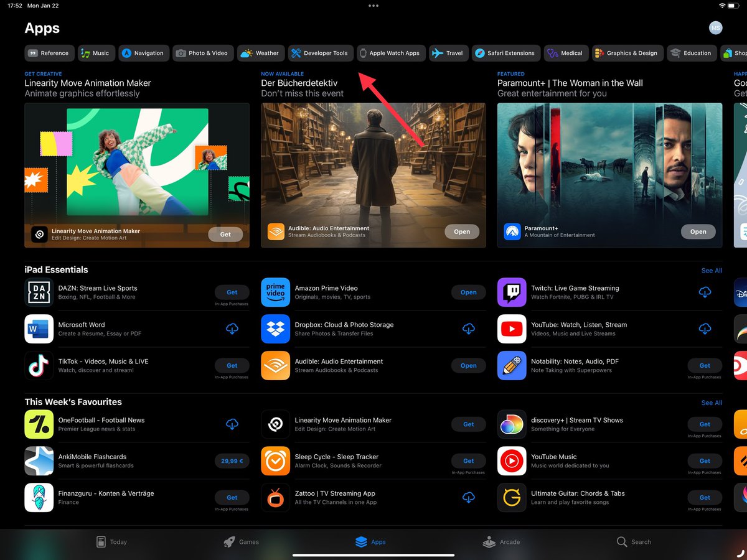The width and height of the screenshot is (747, 560).
Task: Tap the AnkiMobile Flashcards icon
Action: tap(39, 461)
